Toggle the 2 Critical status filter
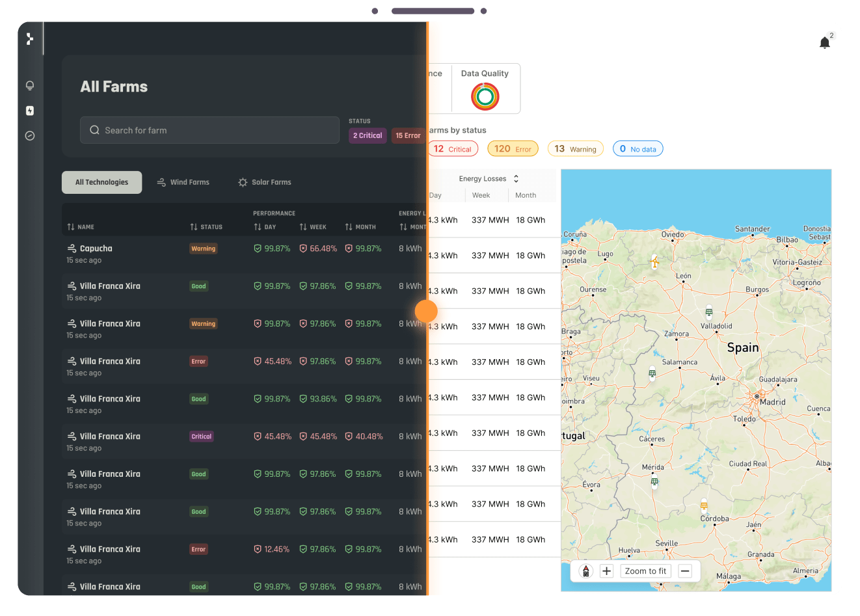 [368, 135]
